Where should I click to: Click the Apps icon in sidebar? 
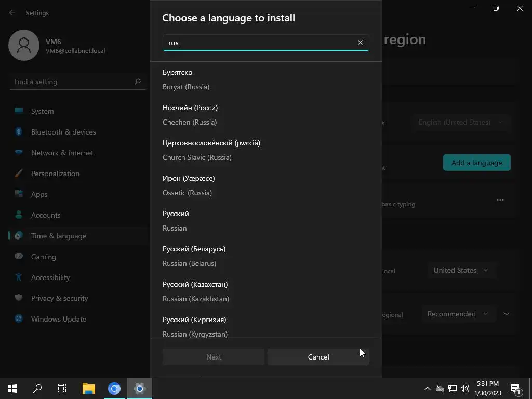click(19, 194)
